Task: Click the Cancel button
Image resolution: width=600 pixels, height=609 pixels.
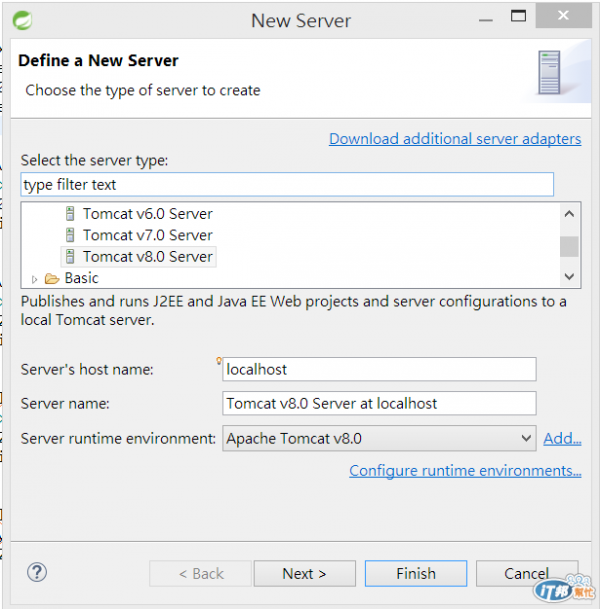Action: click(527, 573)
